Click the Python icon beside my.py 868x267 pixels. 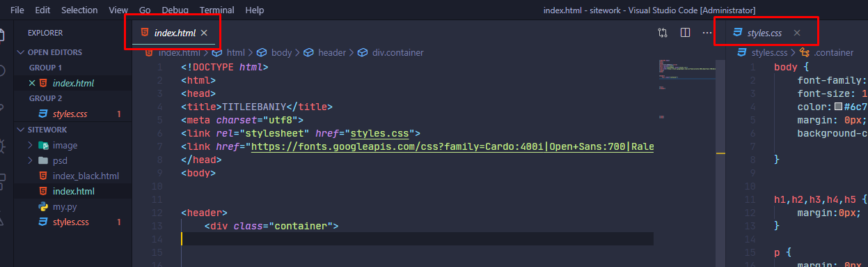coord(43,206)
